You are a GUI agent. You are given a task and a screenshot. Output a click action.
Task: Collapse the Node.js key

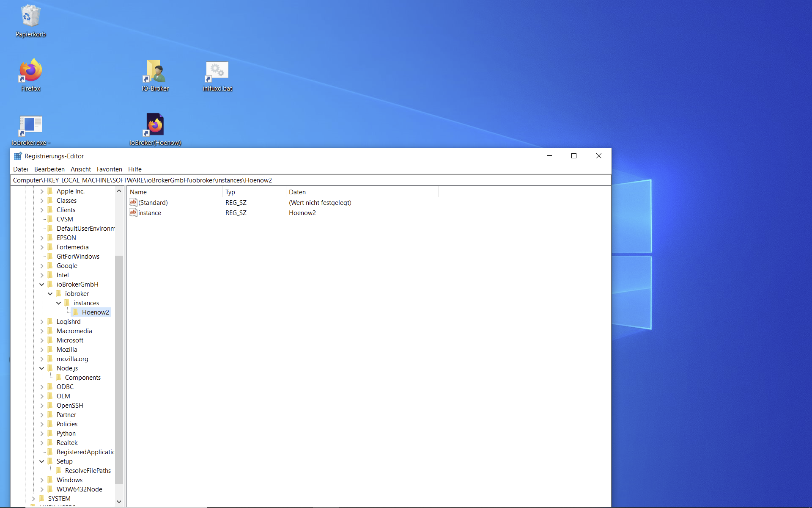42,368
